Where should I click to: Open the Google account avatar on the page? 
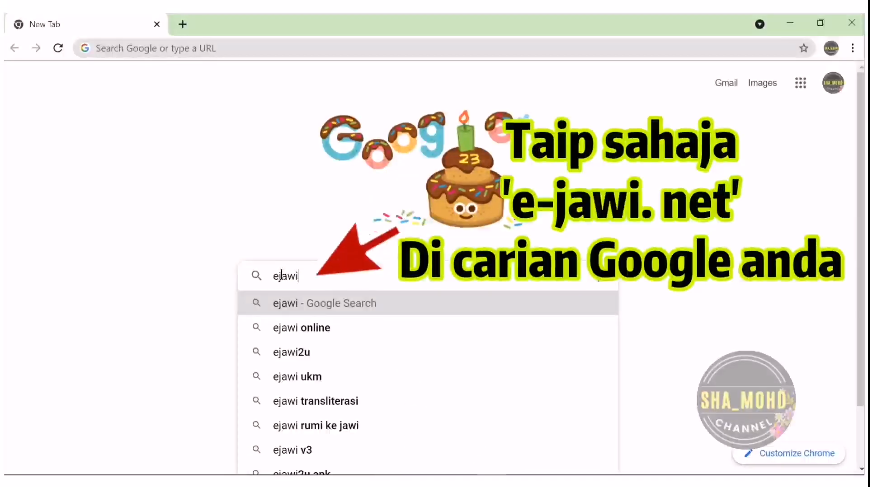833,83
